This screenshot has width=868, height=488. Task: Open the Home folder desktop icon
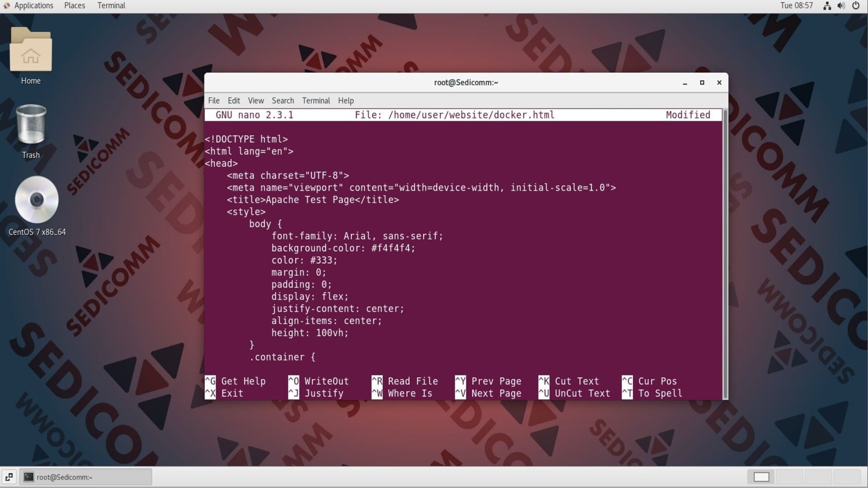pyautogui.click(x=31, y=51)
